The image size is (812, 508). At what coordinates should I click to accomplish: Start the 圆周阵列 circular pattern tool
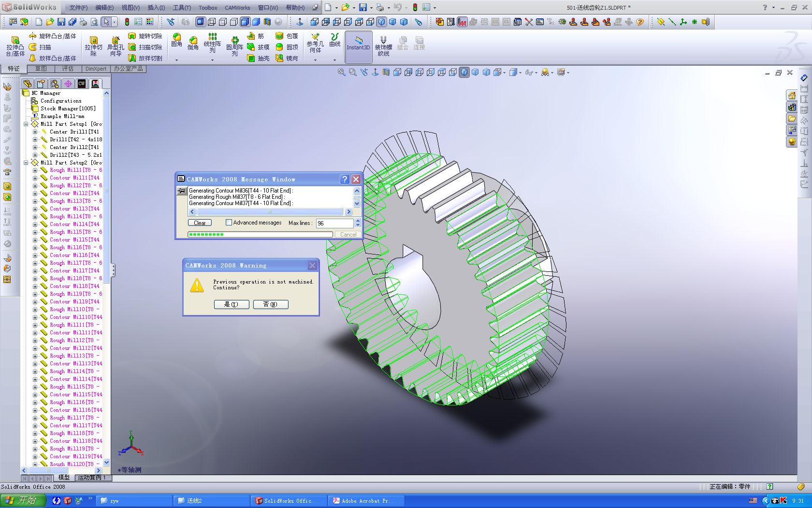pos(234,46)
